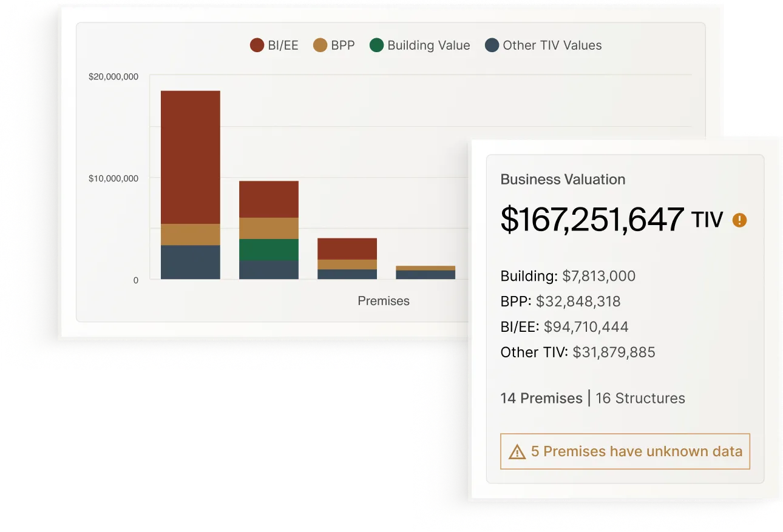Select BI/EE segment of the tallest bar
The width and height of the screenshot is (783, 532).
191,157
